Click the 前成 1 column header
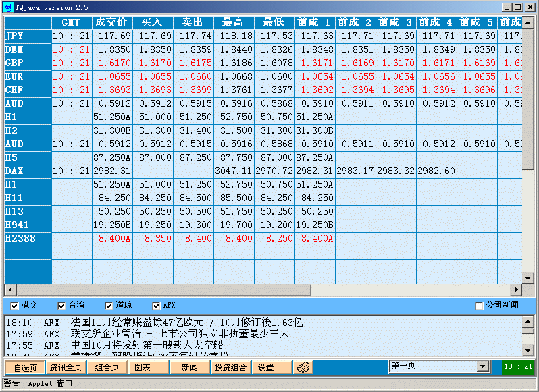The height and width of the screenshot is (392, 539). click(x=315, y=23)
